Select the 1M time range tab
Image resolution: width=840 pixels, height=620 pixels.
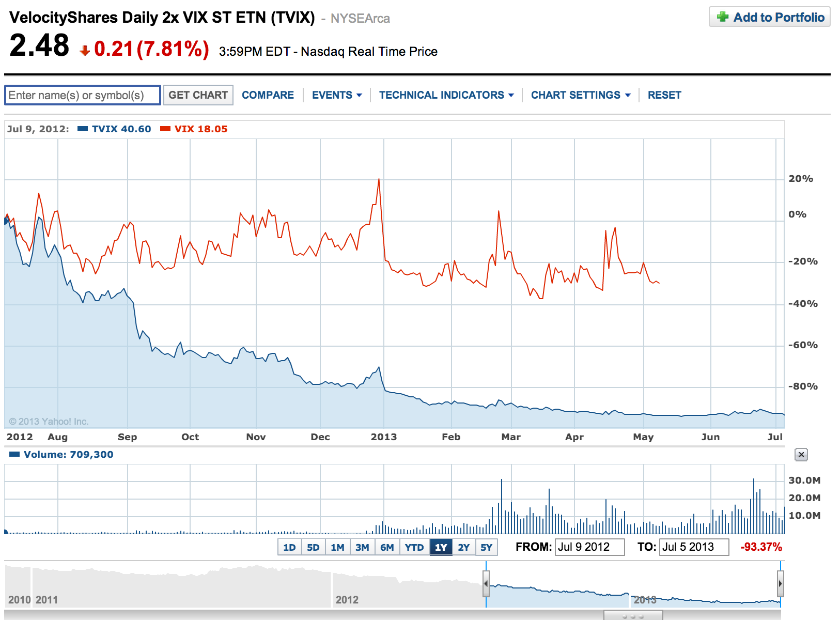click(337, 547)
